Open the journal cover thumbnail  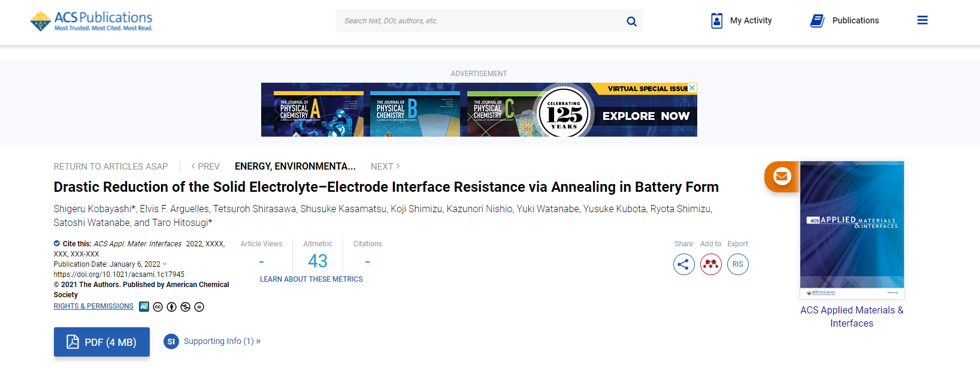click(852, 230)
